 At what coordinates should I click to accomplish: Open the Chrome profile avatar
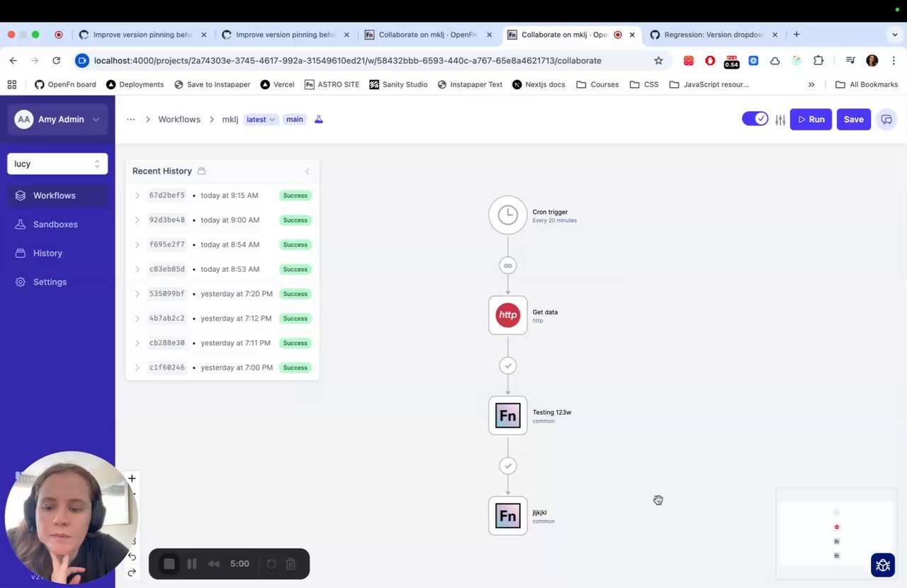[x=872, y=61]
